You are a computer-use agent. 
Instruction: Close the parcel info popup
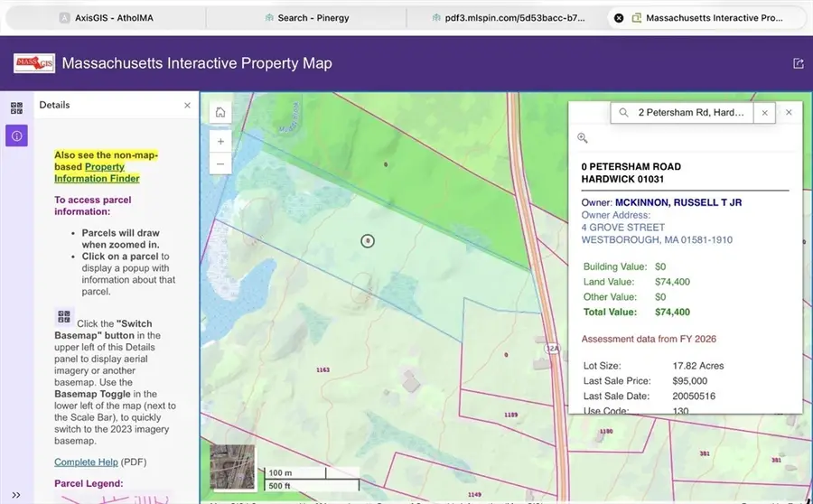pos(789,113)
